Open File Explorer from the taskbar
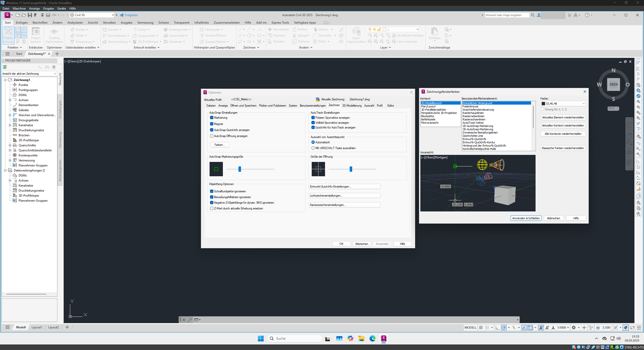Viewport: 644px width, 350px height. coord(361,338)
